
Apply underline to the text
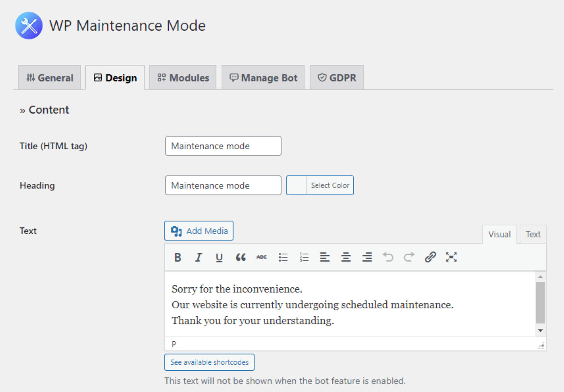point(219,257)
